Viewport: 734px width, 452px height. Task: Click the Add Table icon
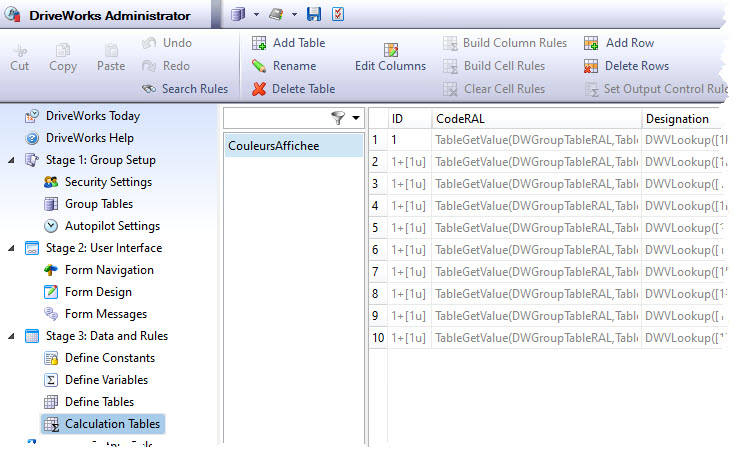(x=259, y=43)
